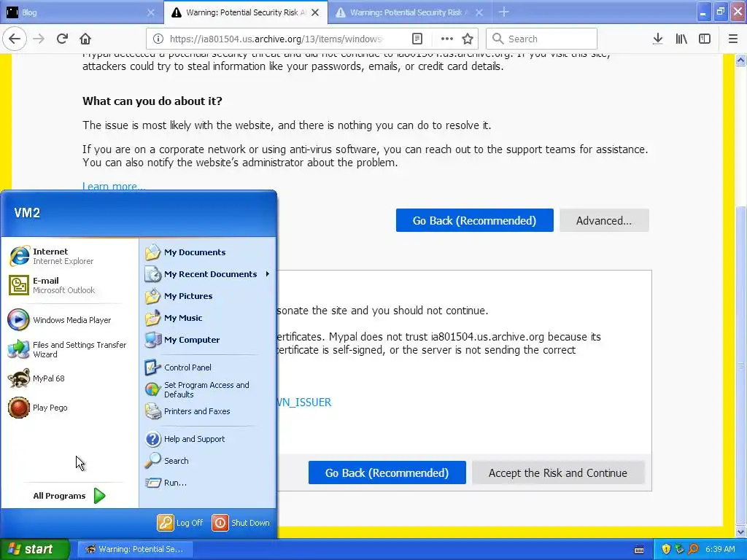Click Log Off in Start menu

coord(180,522)
